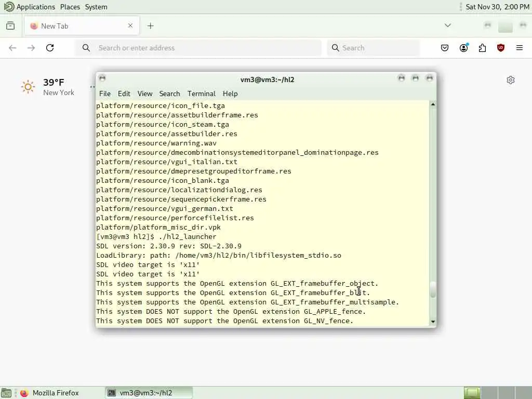Image resolution: width=532 pixels, height=399 pixels.
Task: Open the terminal Edit menu
Action: point(124,94)
